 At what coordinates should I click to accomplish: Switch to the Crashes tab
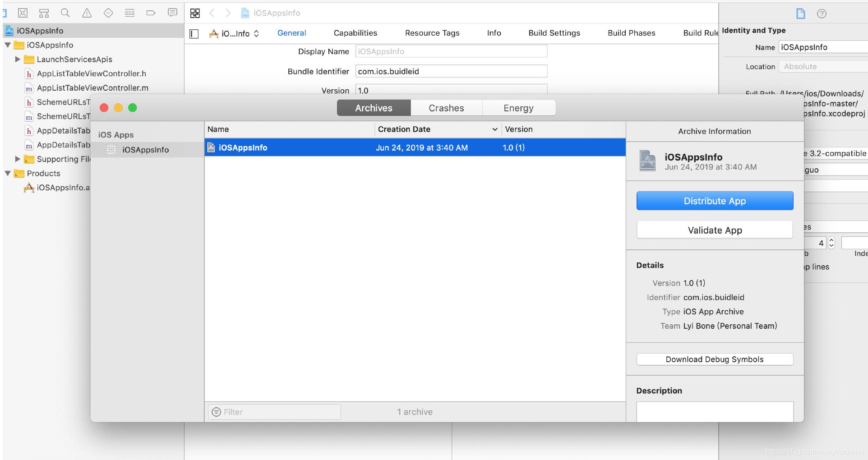coord(447,108)
